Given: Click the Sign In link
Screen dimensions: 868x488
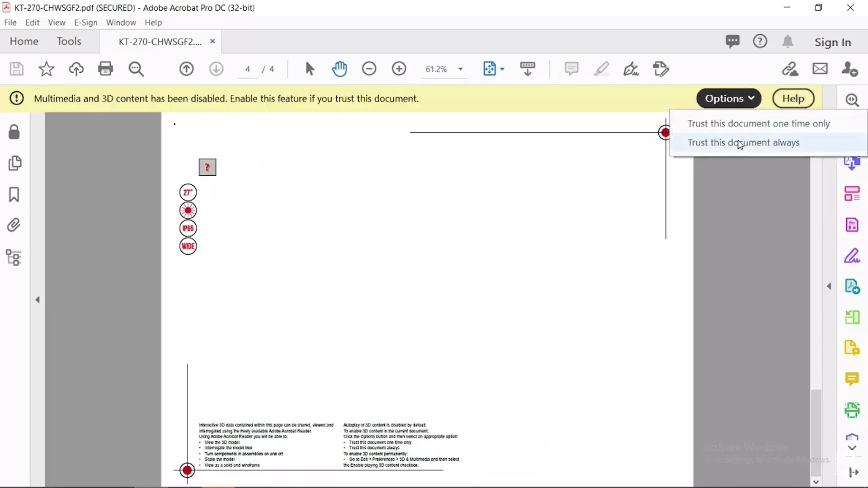Looking at the screenshot, I should (833, 42).
